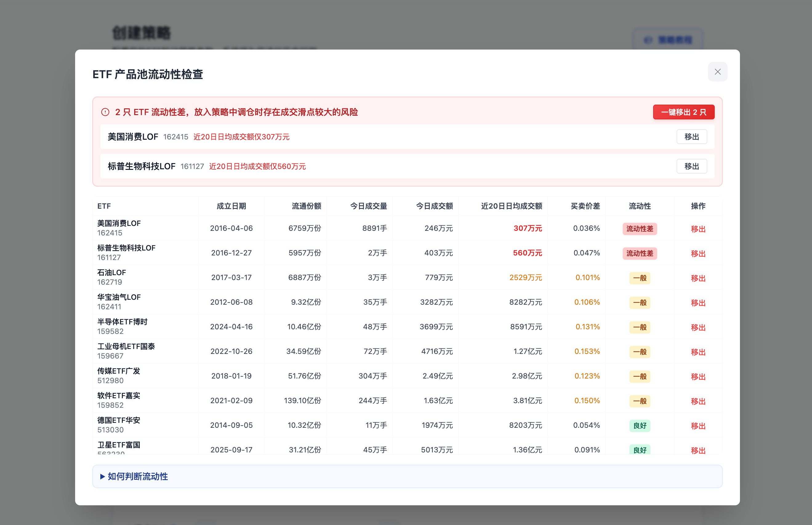This screenshot has width=812, height=525.
Task: Click 移出 link in 工业母机ETF国泰 row
Action: pyautogui.click(x=698, y=352)
